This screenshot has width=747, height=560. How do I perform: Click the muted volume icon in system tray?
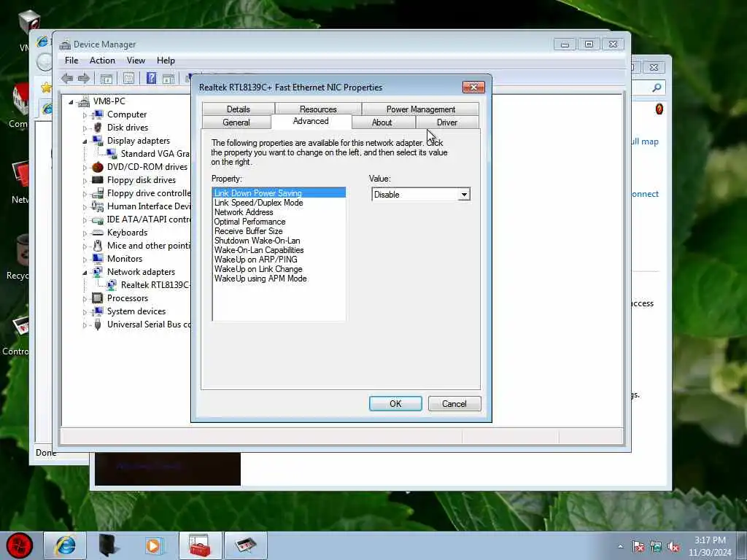point(673,547)
